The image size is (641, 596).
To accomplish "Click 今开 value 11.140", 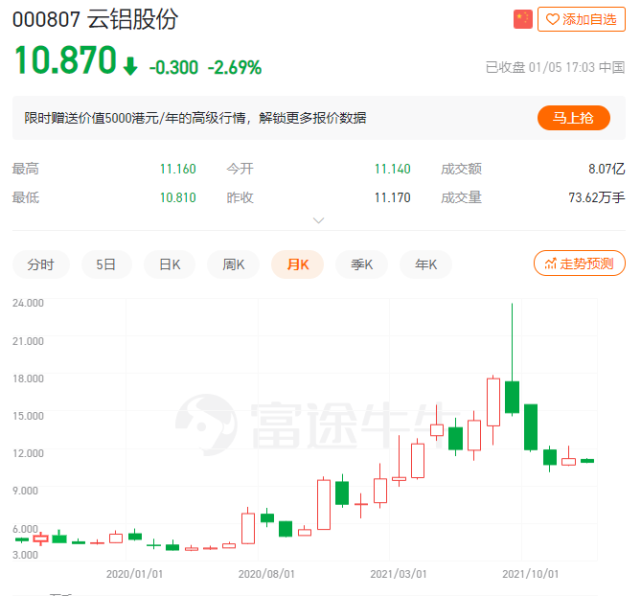I will (392, 169).
